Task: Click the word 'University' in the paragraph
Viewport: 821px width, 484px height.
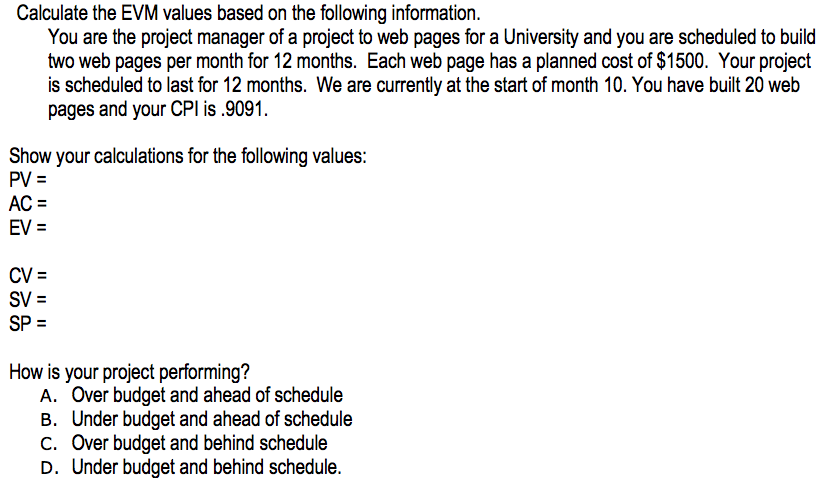Action: click(x=541, y=37)
